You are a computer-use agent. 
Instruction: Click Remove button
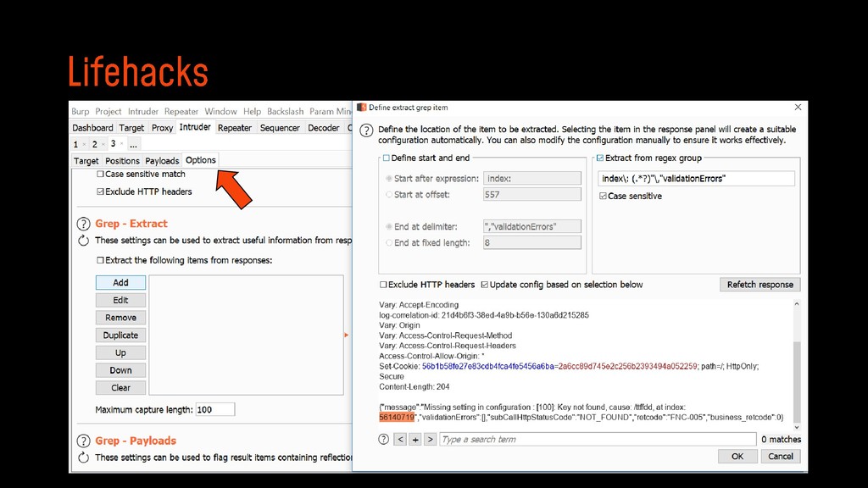click(x=120, y=318)
